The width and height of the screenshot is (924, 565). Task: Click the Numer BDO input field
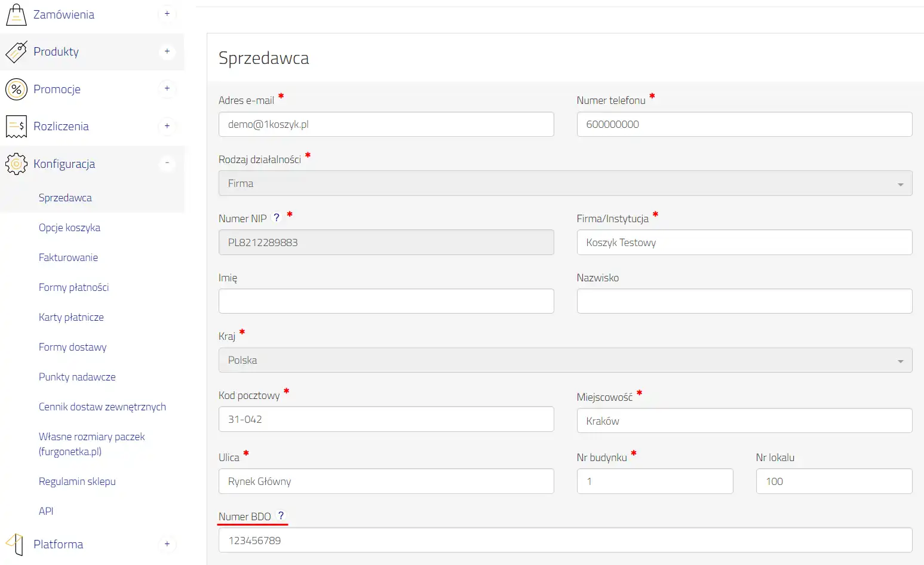[565, 540]
